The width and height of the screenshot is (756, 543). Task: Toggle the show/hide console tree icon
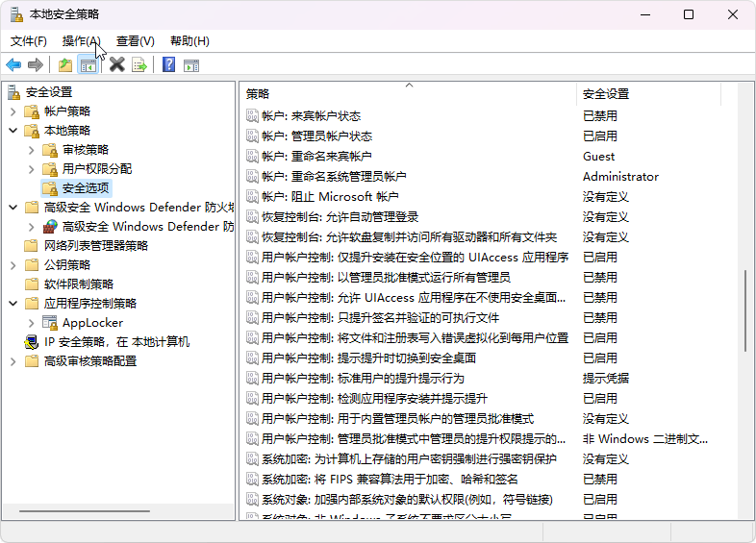(88, 65)
